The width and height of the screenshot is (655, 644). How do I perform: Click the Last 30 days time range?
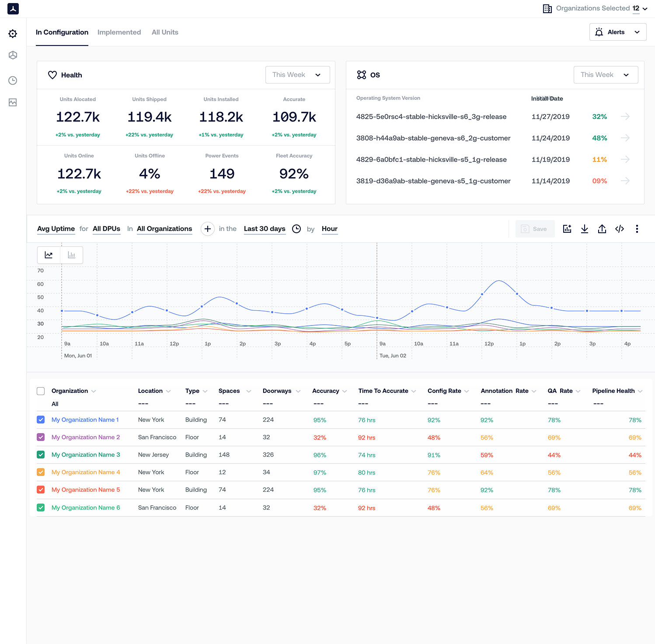[265, 229]
